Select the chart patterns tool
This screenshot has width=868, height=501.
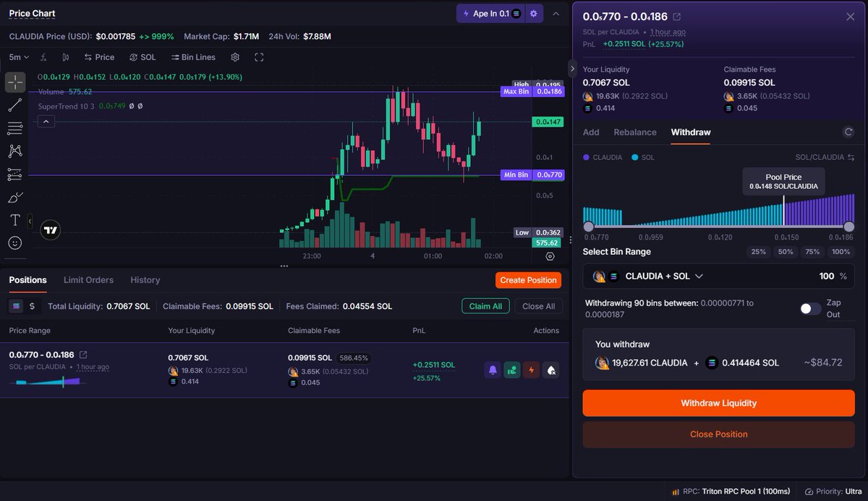click(x=15, y=151)
